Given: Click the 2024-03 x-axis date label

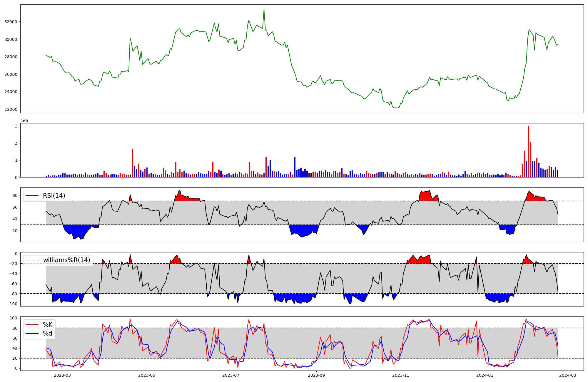Looking at the screenshot, I should tap(567, 375).
